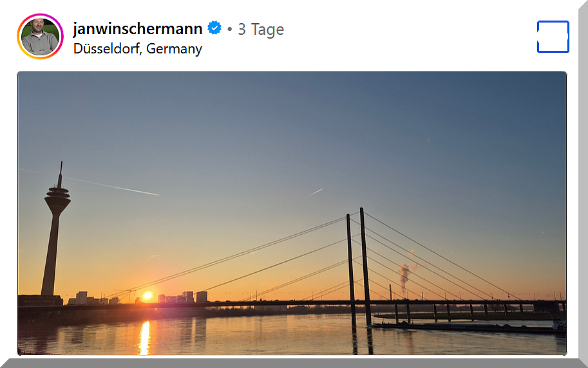Open the blue-outlined more options box

coord(553,37)
